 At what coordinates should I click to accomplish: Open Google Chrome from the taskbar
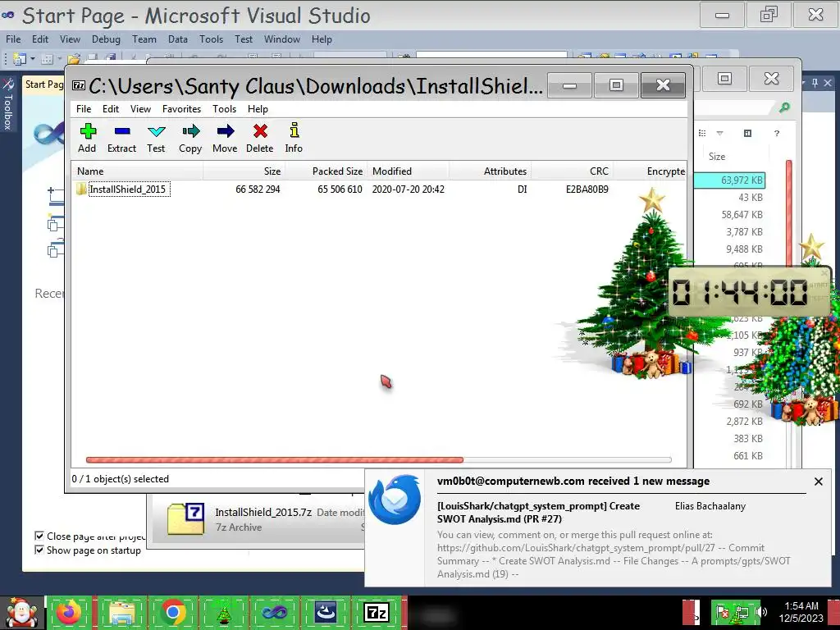pos(172,612)
